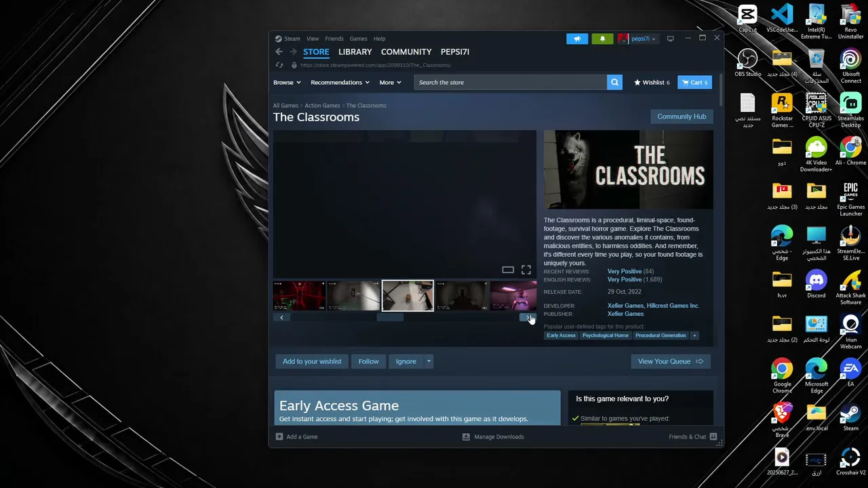Open the Steam menu

point(292,39)
